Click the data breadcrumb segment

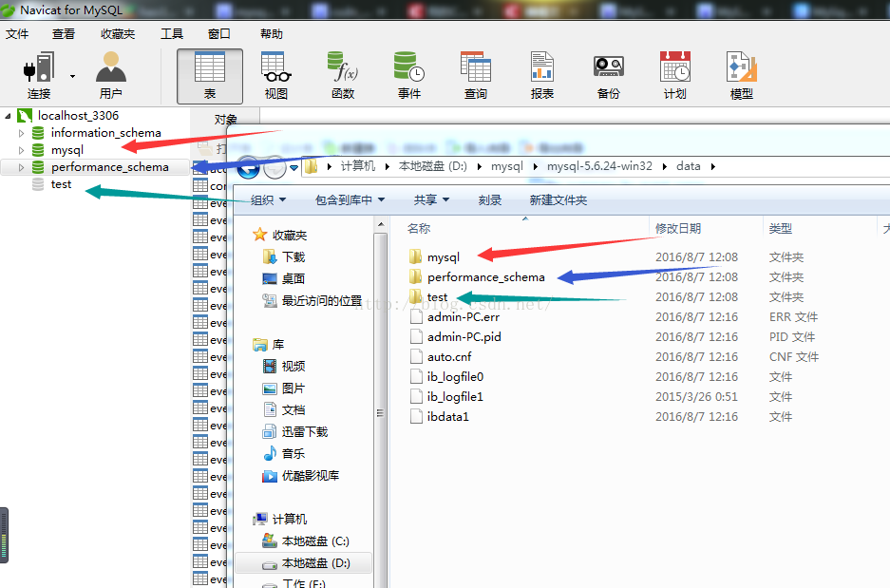click(688, 165)
